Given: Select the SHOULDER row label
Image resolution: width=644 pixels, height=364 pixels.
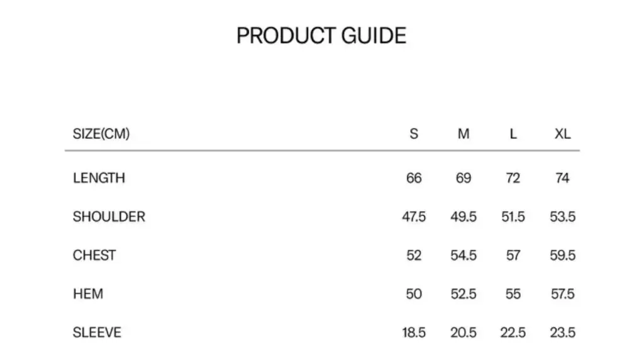Looking at the screenshot, I should (109, 217).
